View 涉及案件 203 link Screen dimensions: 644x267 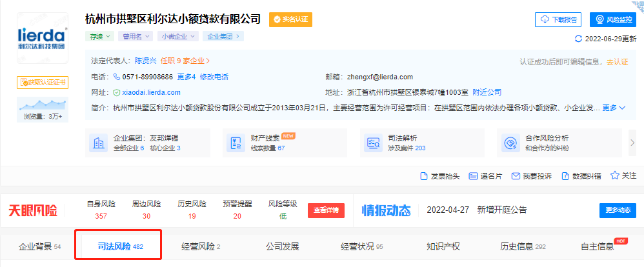[x=407, y=148]
